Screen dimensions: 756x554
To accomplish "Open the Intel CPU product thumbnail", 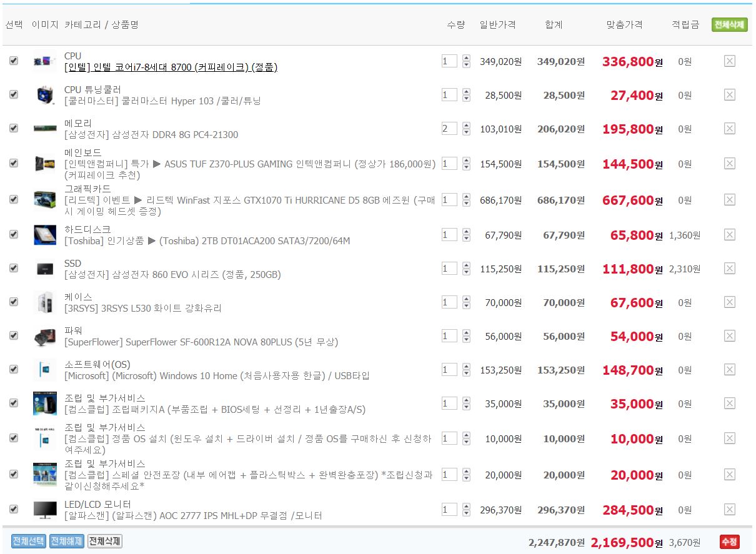I will coord(45,61).
